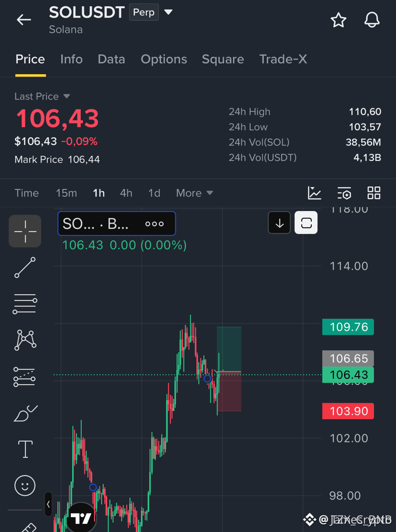Expand the More timeframes dropdown
The width and height of the screenshot is (396, 532).
195,193
